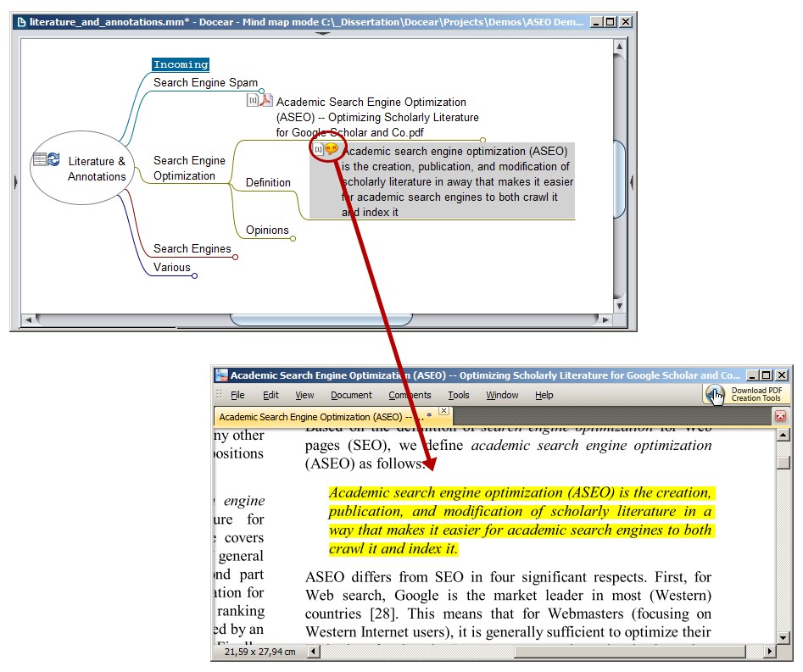Click the text "(ASEO) as follows:" in the PDF
Viewport: 803px width, 672px height.
tap(365, 464)
